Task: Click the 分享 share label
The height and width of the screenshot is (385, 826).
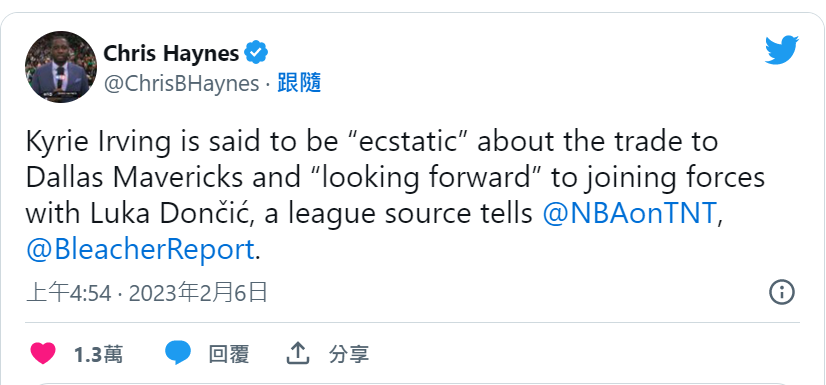Action: coord(349,354)
